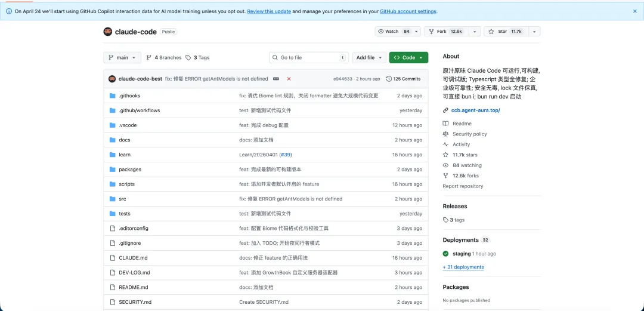View 125 Commits history
This screenshot has height=311, width=644.
pyautogui.click(x=403, y=79)
